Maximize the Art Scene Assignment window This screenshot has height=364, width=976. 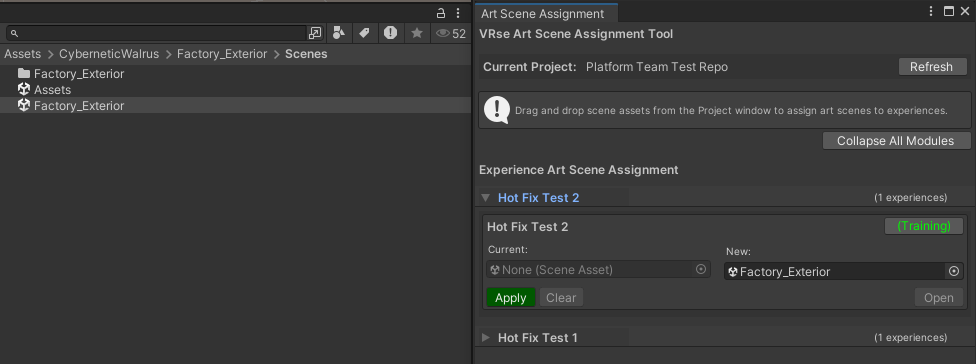(949, 11)
